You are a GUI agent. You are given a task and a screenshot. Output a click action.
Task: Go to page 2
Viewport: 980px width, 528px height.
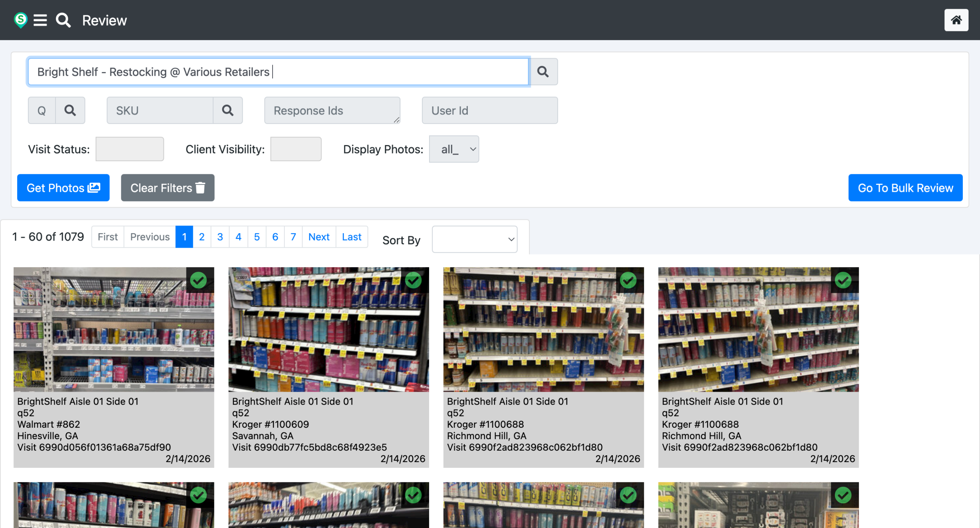click(202, 237)
